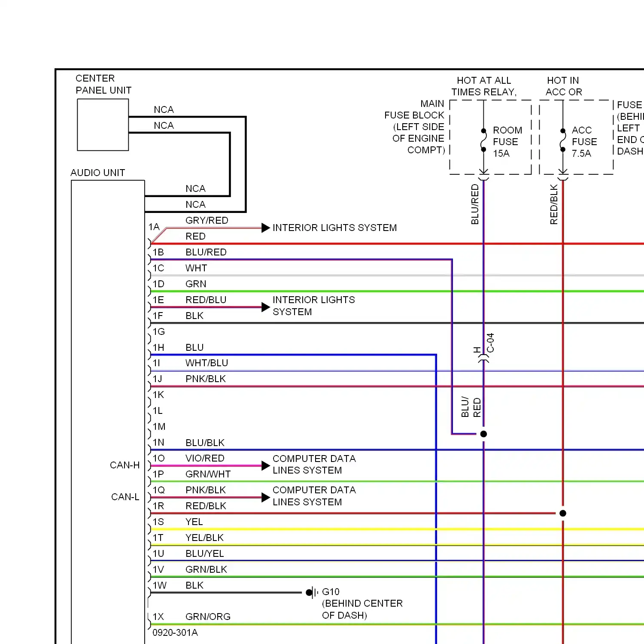This screenshot has height=644, width=644.
Task: Click the GRN wire label at 1D
Action: 196,284
